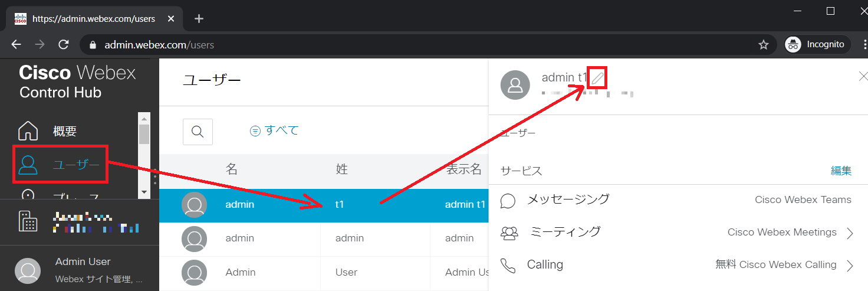
Task: Select 概要 in the sidebar menu
Action: 65,132
